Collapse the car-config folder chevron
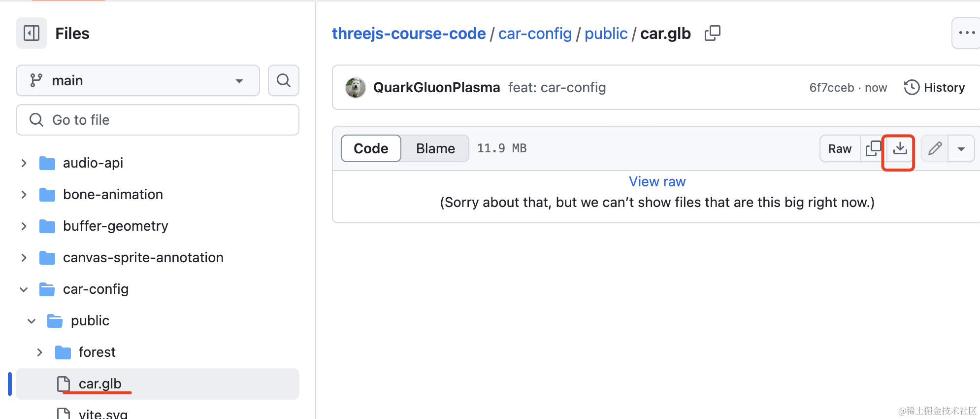980x419 pixels. coord(24,289)
